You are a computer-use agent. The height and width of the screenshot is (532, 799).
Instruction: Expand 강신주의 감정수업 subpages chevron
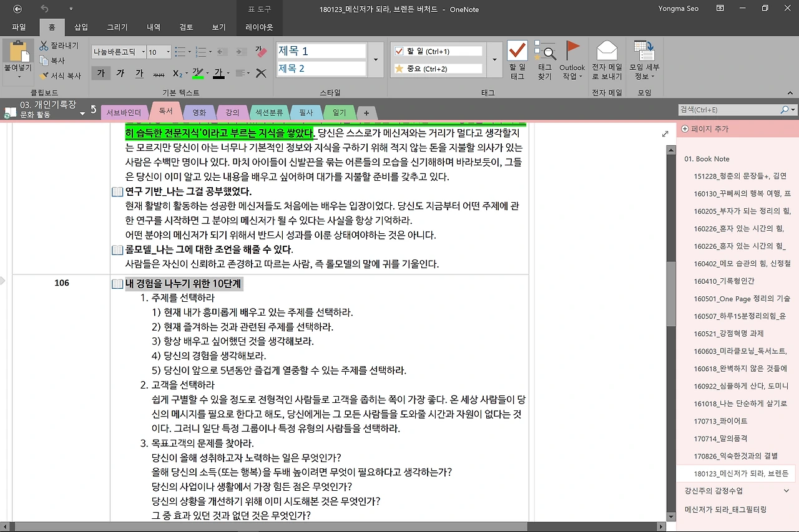point(786,491)
